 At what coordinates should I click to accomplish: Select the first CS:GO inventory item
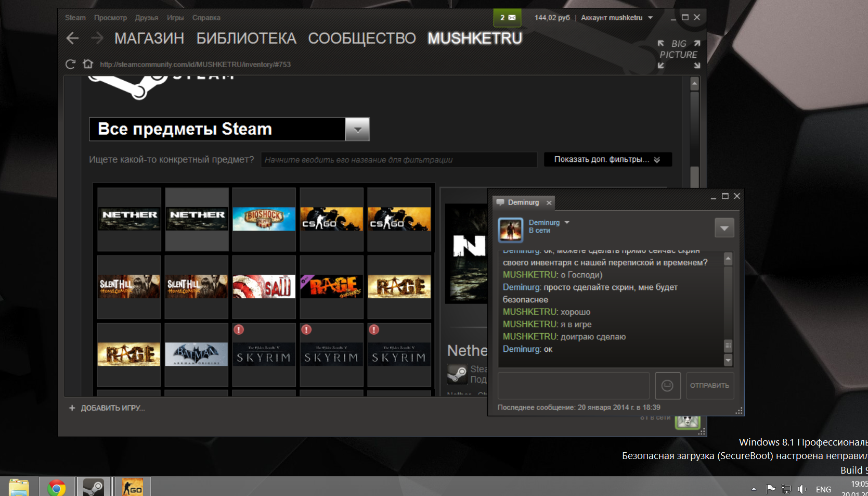pyautogui.click(x=332, y=219)
